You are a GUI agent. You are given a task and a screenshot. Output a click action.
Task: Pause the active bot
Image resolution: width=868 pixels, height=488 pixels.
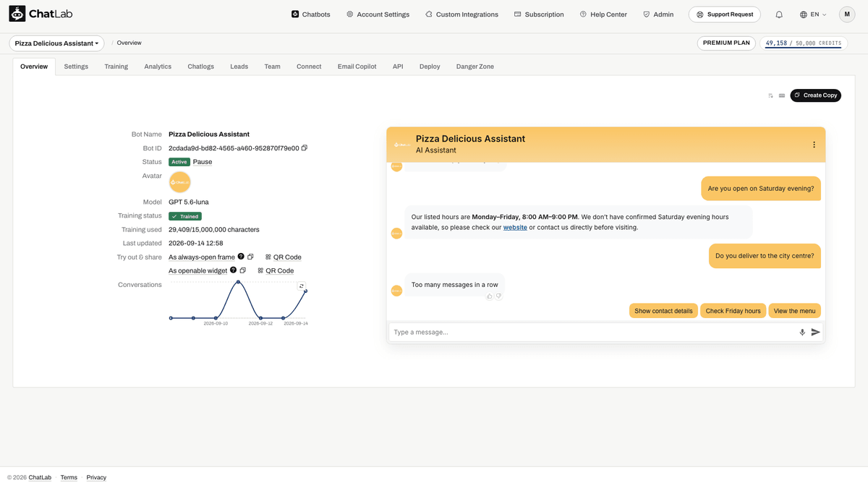click(x=203, y=162)
